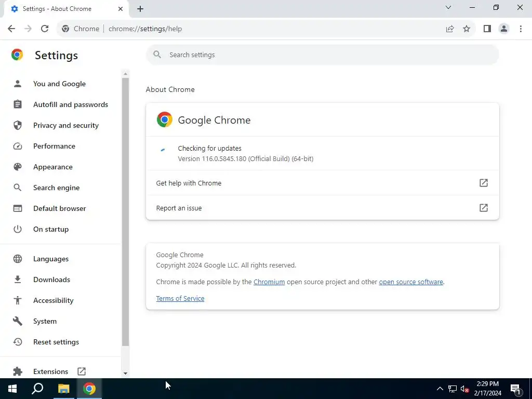Open the notification center icon
Screen dimensions: 532x399
515,389
